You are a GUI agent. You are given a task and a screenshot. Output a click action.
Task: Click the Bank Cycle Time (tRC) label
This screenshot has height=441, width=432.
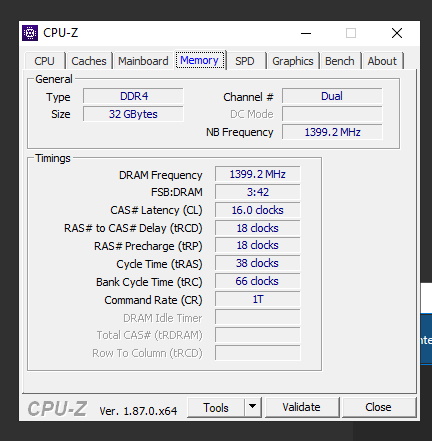[x=149, y=282]
